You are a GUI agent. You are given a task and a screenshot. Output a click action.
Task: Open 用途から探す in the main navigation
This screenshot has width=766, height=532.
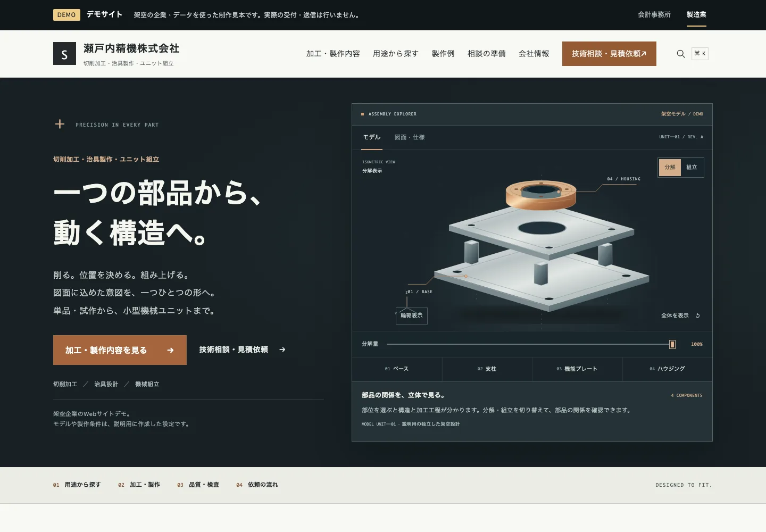point(396,54)
